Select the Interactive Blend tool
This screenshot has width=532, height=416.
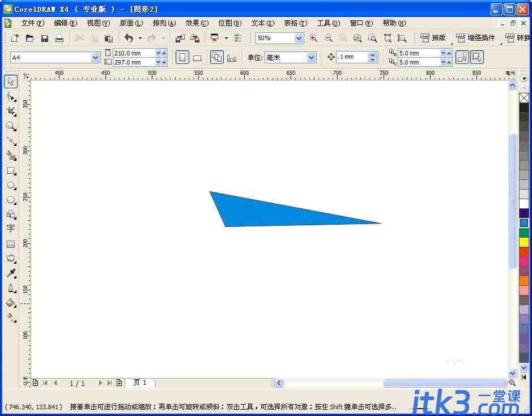[11, 258]
